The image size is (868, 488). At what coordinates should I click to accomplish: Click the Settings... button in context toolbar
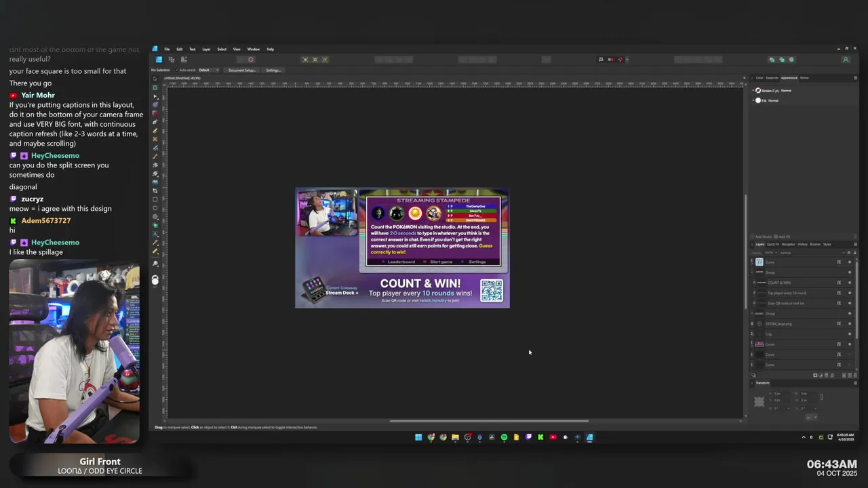click(x=273, y=70)
